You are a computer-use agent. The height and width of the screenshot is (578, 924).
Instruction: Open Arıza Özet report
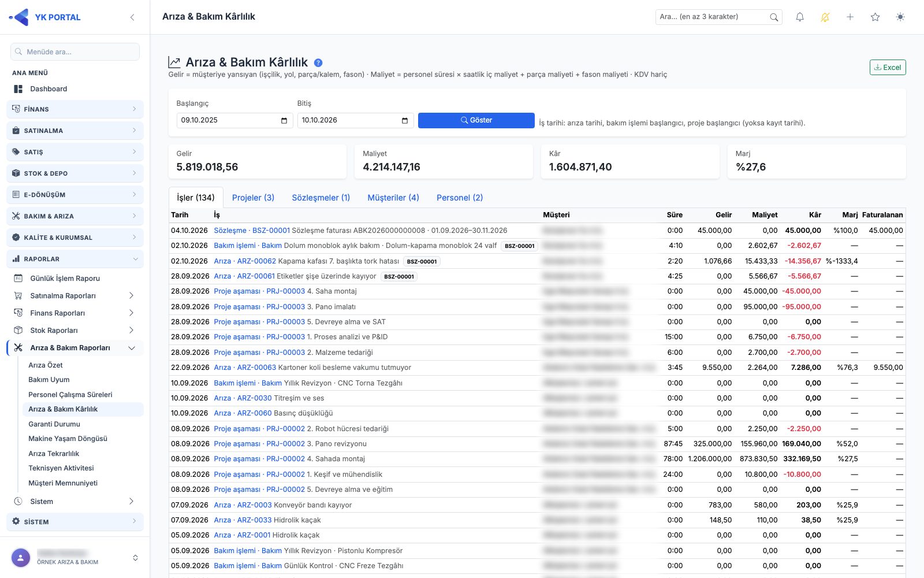pyautogui.click(x=46, y=365)
